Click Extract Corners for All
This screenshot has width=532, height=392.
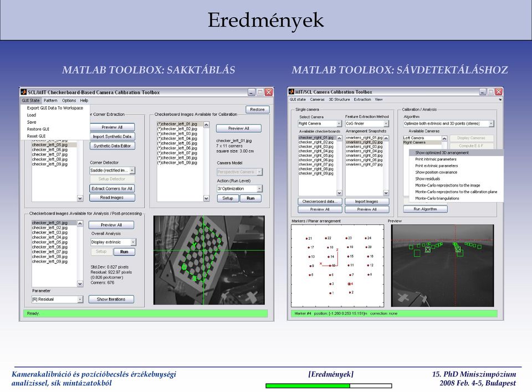point(112,189)
